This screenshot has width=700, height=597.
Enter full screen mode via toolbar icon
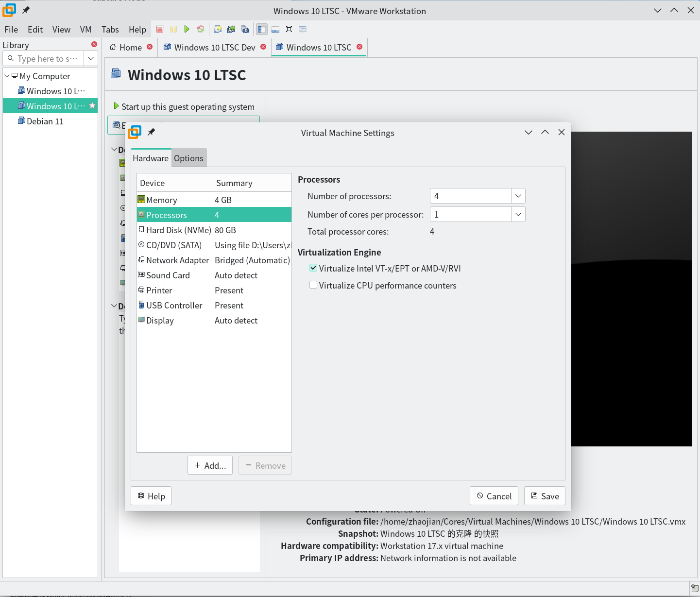tap(289, 29)
